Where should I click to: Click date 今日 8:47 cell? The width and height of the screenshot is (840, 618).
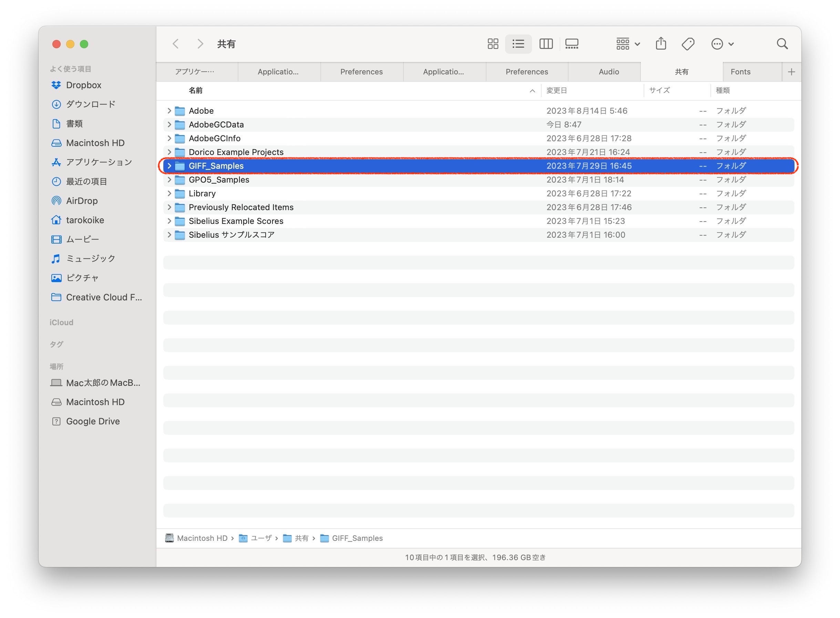point(564,125)
